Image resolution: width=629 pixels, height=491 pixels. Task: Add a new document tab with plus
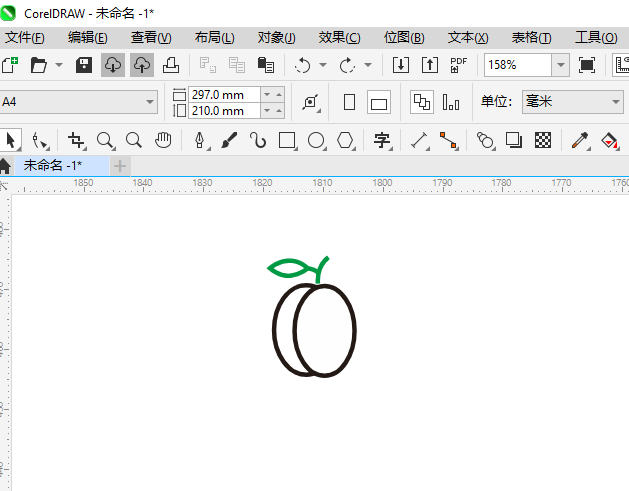point(120,166)
